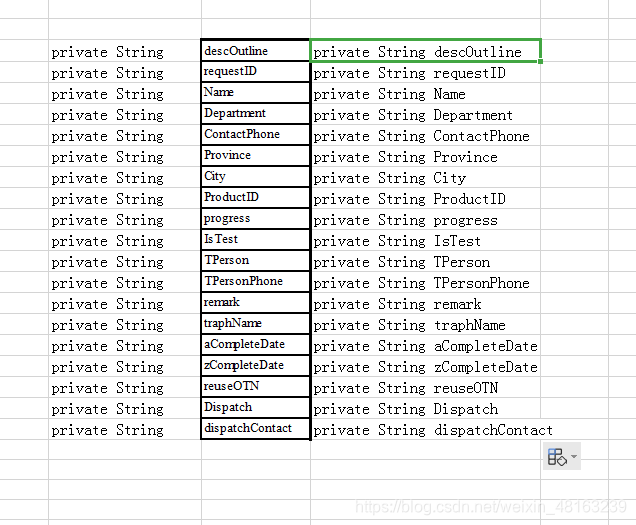
Task: Select cell 'private String ContactPhone'
Action: 425,136
